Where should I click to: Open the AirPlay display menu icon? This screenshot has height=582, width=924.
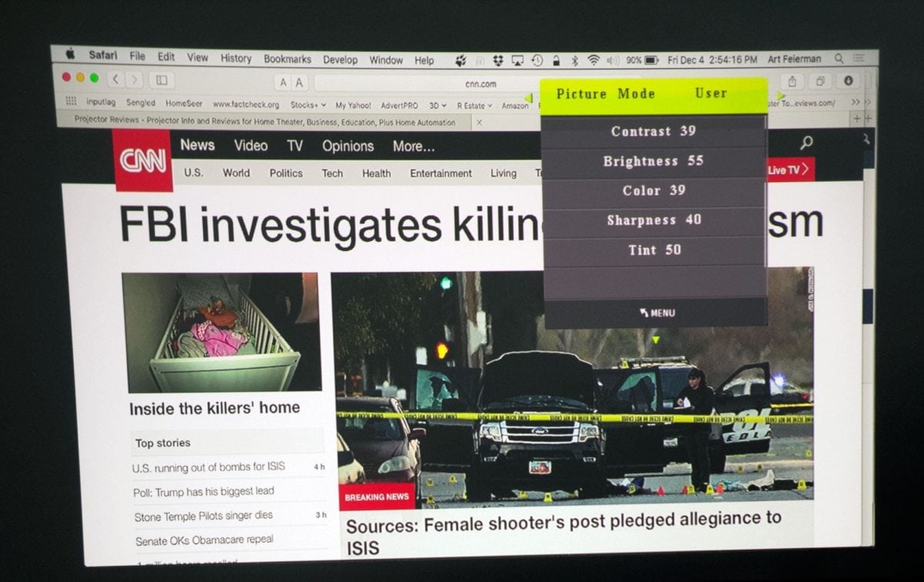517,60
